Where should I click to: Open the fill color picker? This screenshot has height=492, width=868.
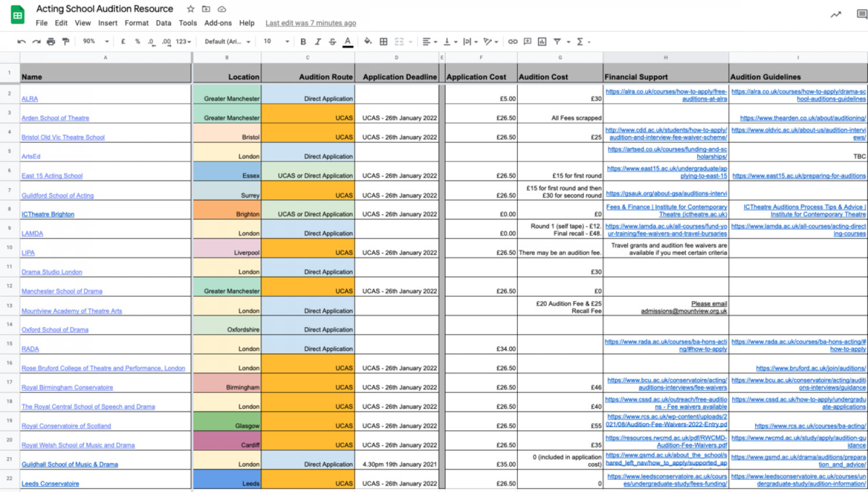point(367,42)
